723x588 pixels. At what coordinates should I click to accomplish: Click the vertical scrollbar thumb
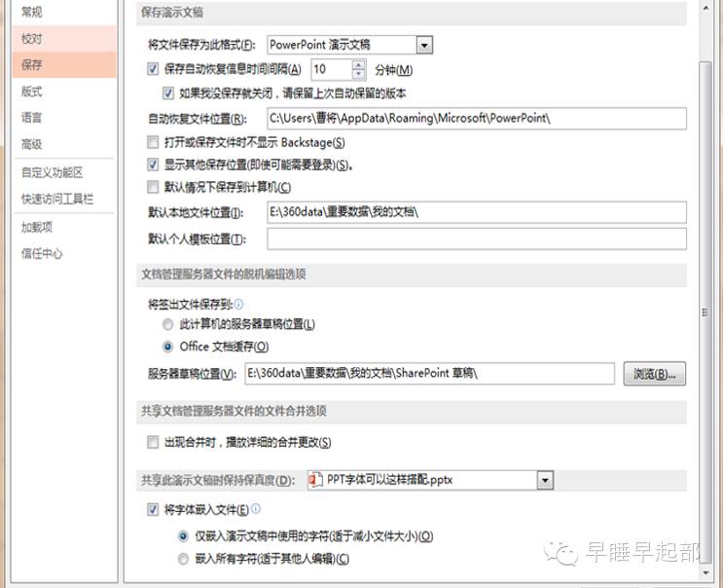705,312
